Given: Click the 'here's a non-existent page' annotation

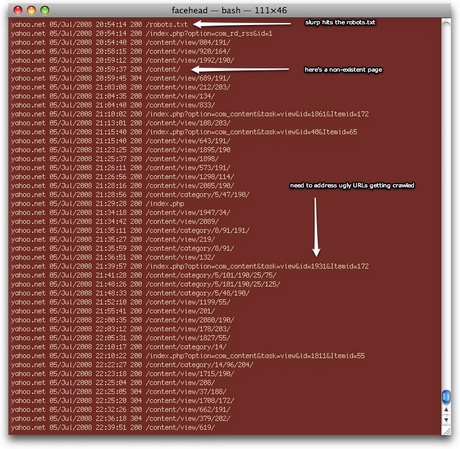Looking at the screenshot, I should coord(343,70).
